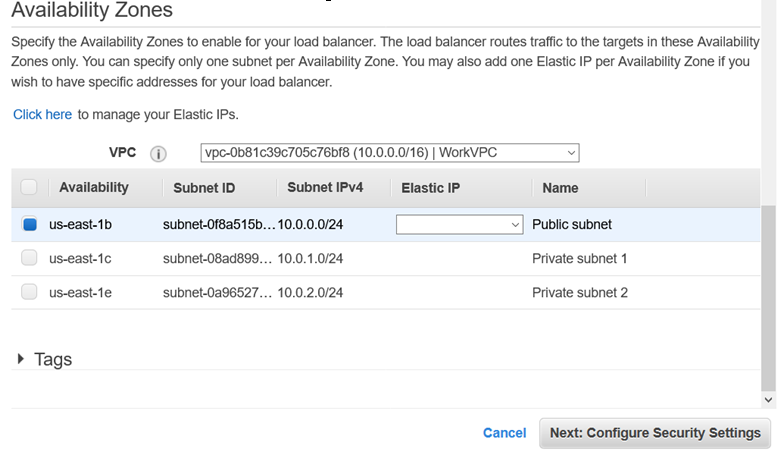Uncheck the us-east-1b availability zone checkbox

[29, 225]
